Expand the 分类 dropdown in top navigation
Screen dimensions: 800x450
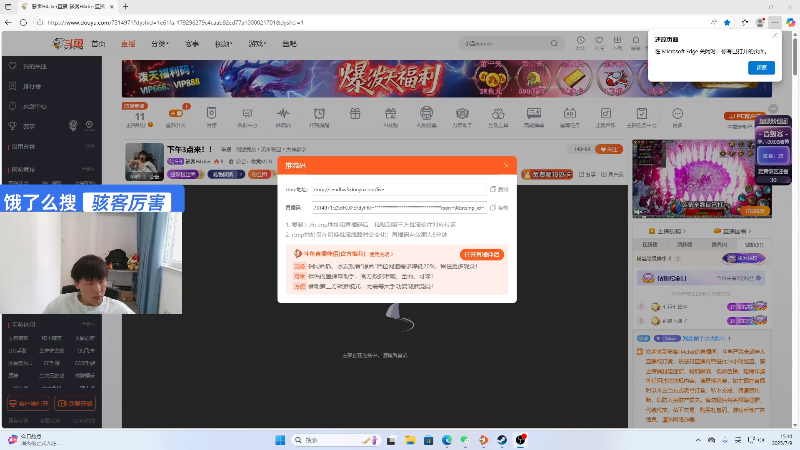160,44
